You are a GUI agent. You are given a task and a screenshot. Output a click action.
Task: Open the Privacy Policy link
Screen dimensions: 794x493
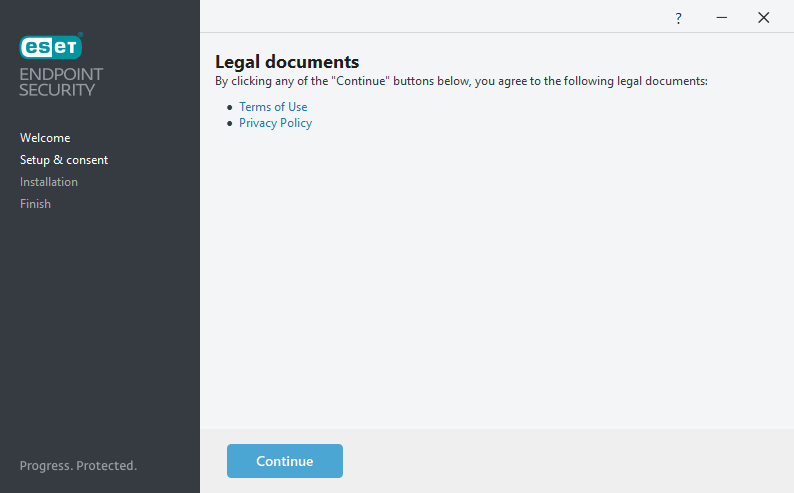coord(275,123)
